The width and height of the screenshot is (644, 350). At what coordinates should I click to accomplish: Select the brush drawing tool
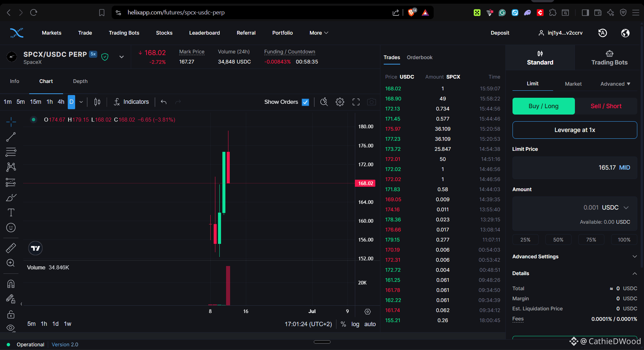tap(11, 198)
